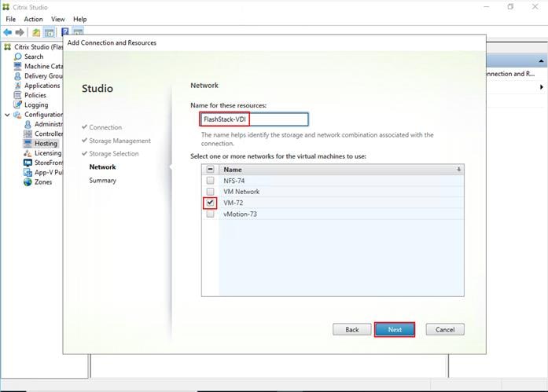Select Zones in the tree
Image resolution: width=548 pixels, height=392 pixels.
(x=43, y=182)
